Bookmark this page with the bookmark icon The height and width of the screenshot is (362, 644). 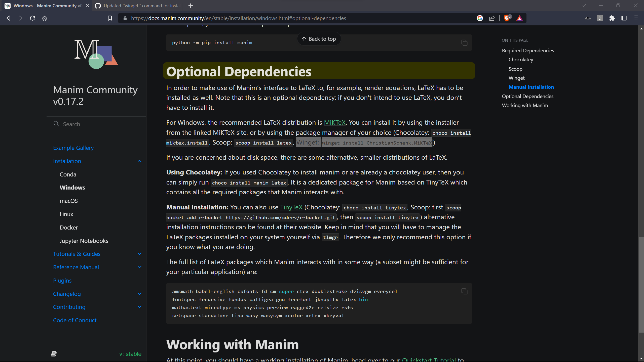pyautogui.click(x=110, y=18)
